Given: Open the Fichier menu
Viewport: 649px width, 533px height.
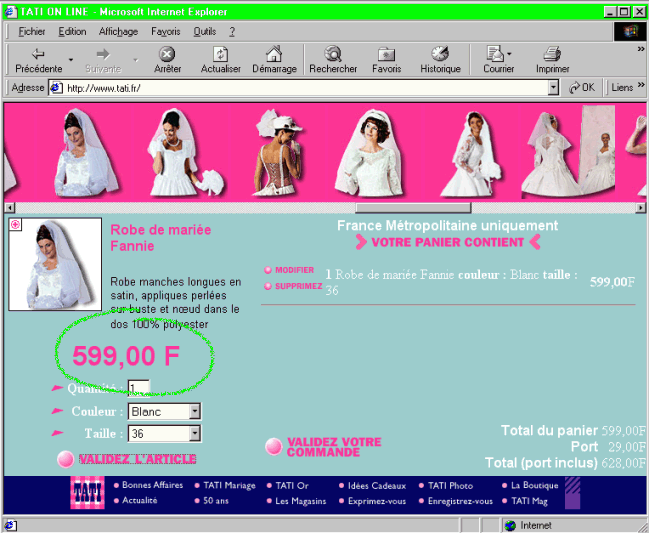Looking at the screenshot, I should tap(31, 31).
